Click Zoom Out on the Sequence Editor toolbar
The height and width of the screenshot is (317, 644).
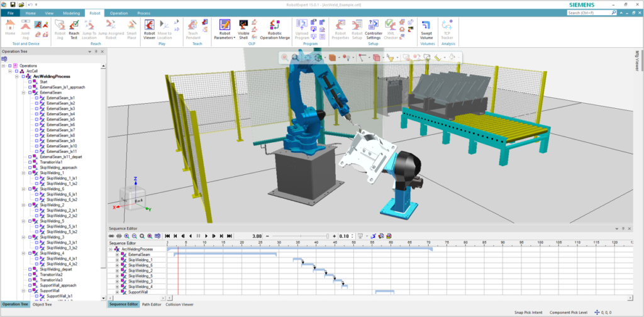pos(135,236)
